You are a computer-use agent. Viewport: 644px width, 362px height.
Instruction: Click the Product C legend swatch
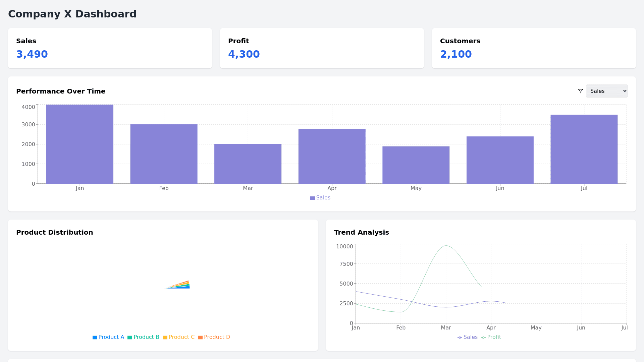click(165, 338)
